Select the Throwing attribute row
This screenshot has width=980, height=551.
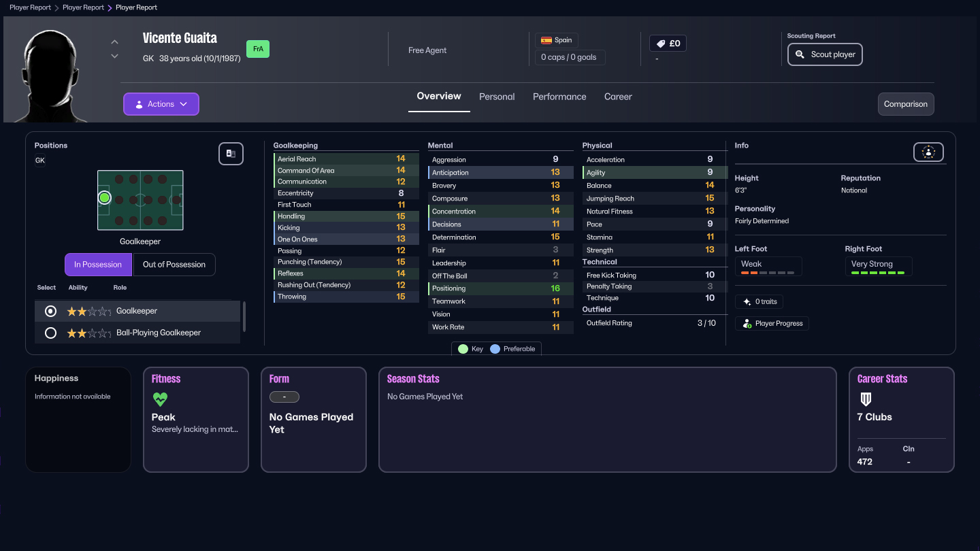pyautogui.click(x=346, y=297)
